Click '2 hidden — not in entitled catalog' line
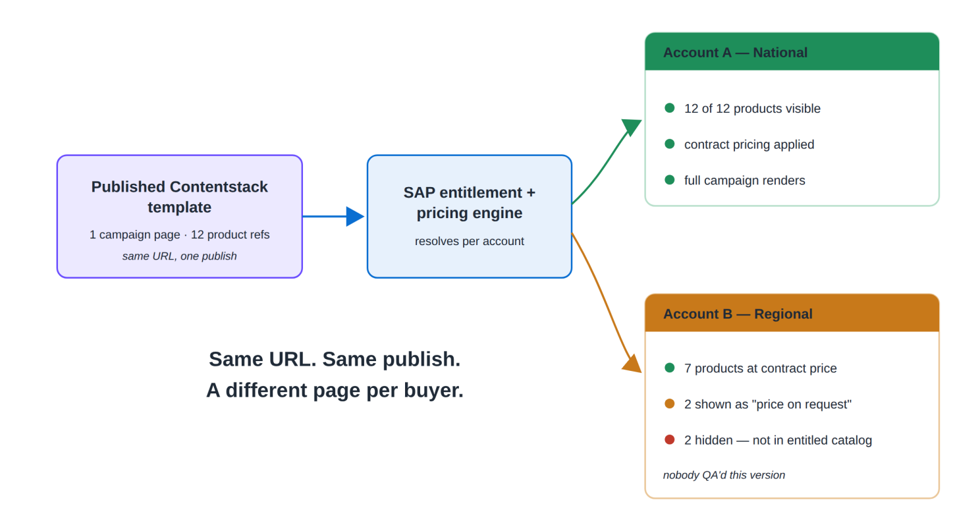The image size is (980, 531). point(778,440)
